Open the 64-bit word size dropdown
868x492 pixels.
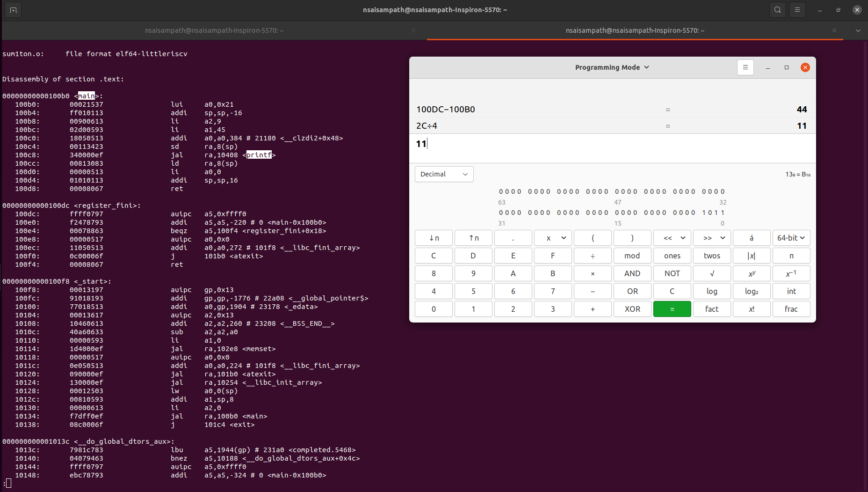pos(791,238)
